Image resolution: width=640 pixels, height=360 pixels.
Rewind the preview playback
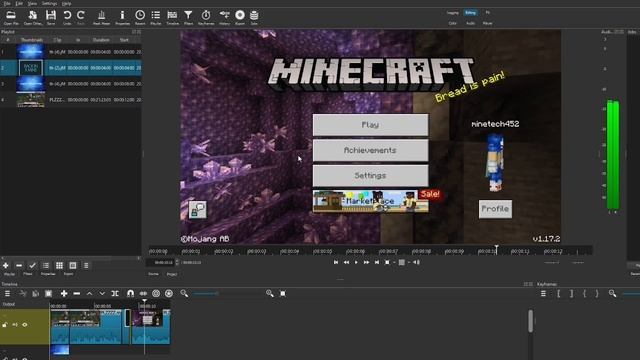(x=346, y=262)
